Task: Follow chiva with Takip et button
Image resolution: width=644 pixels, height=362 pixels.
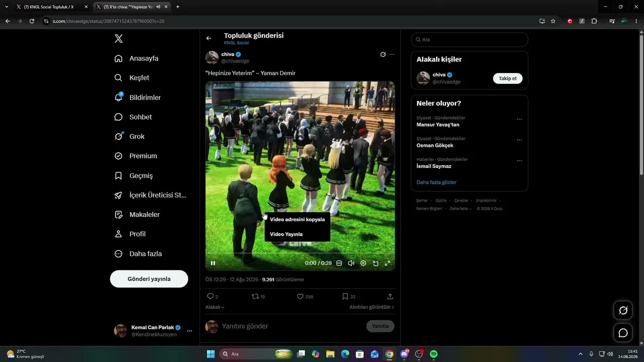Action: click(x=508, y=78)
